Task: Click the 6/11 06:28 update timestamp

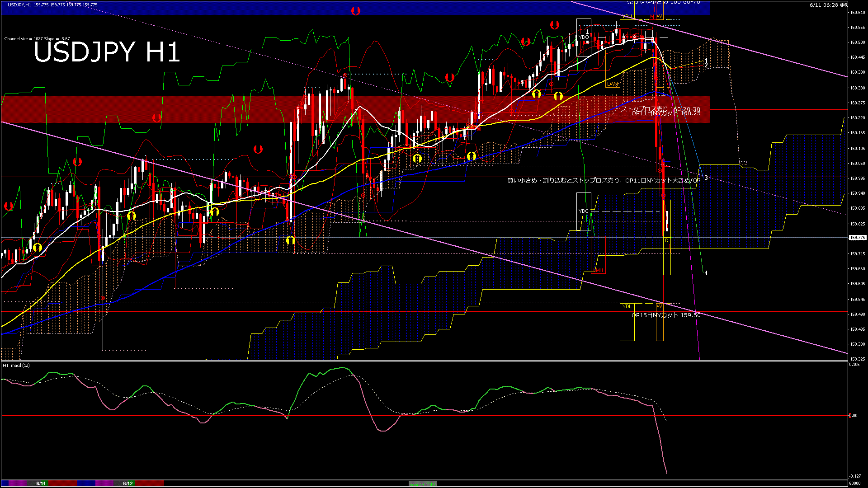Action: [x=829, y=5]
